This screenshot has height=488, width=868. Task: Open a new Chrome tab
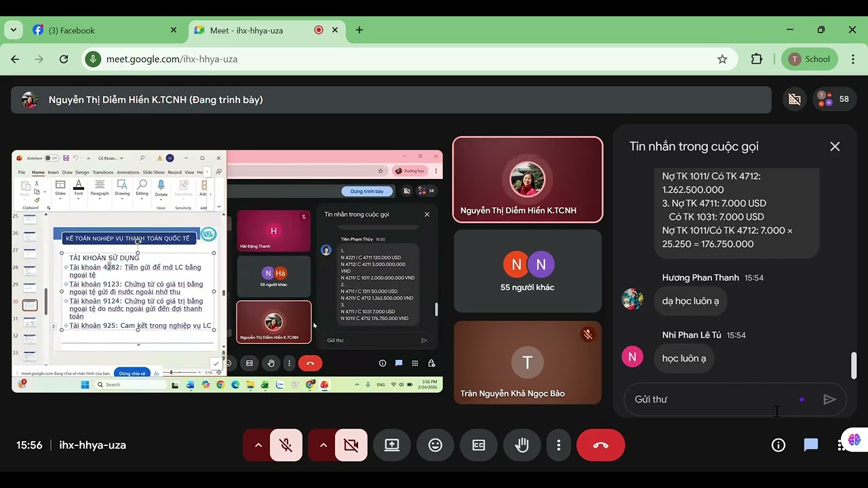click(359, 30)
